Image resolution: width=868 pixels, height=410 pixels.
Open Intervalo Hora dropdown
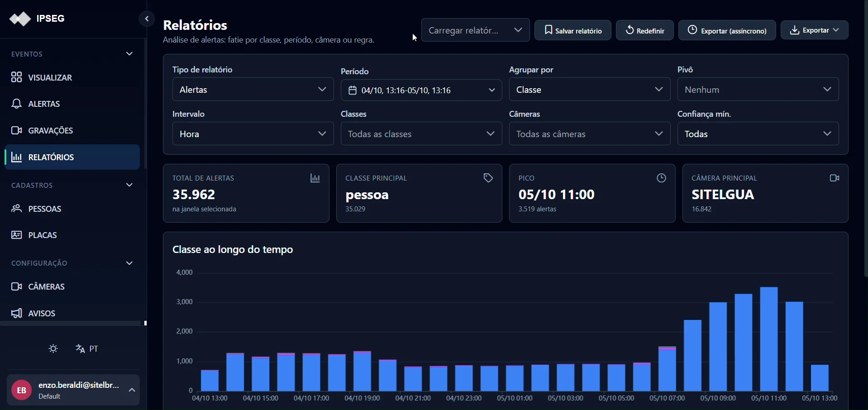253,134
